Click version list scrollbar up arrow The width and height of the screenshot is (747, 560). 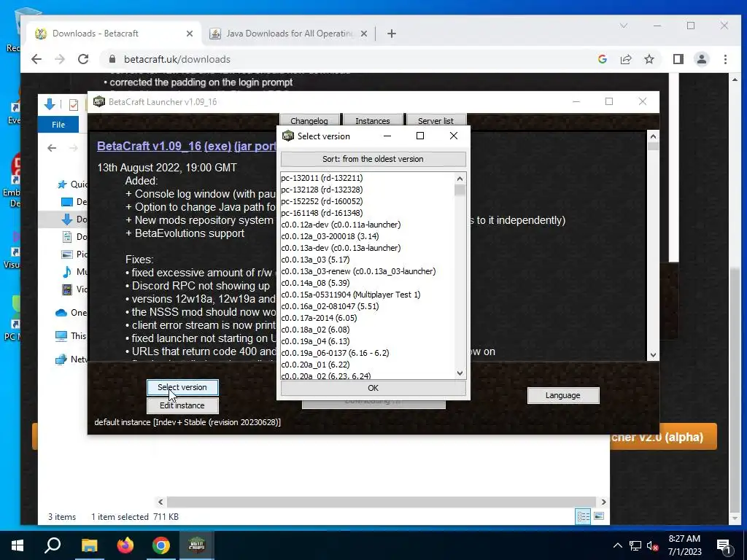pos(460,179)
